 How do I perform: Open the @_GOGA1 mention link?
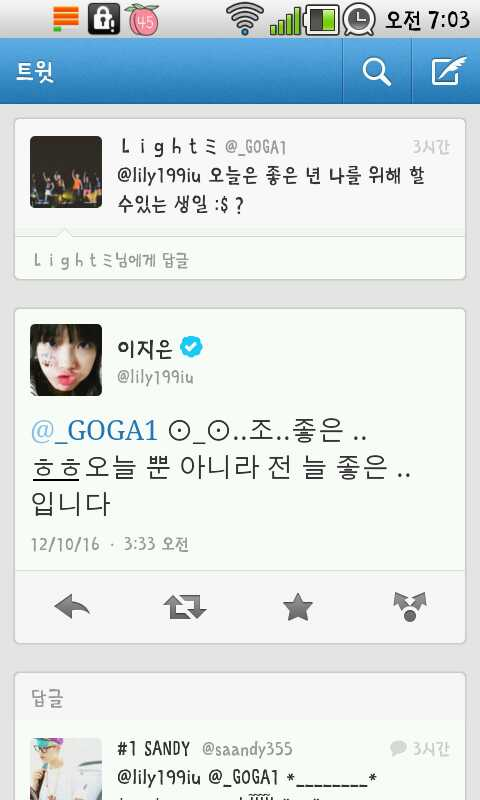point(94,430)
